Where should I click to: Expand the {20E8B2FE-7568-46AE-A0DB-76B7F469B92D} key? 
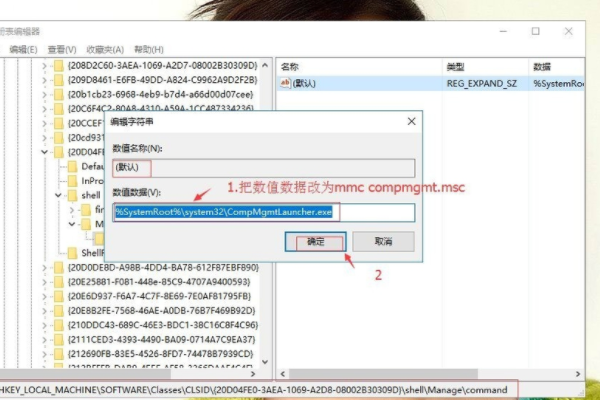coord(44,311)
